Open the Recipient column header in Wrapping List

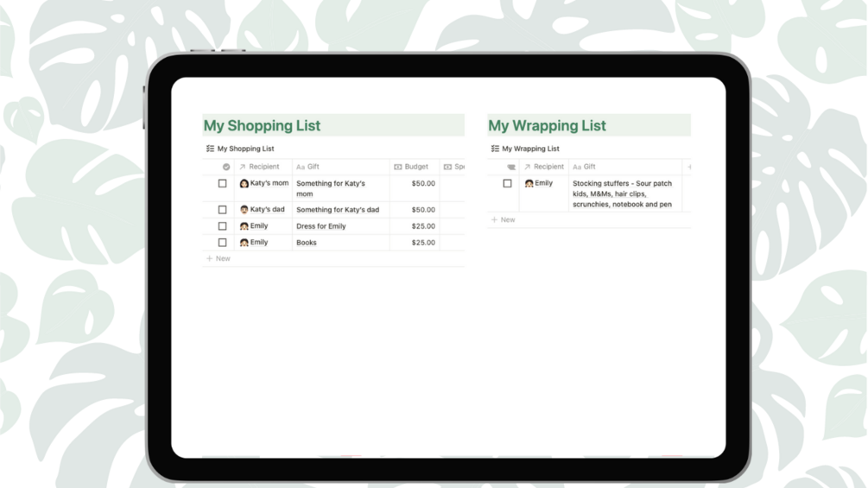[544, 167]
